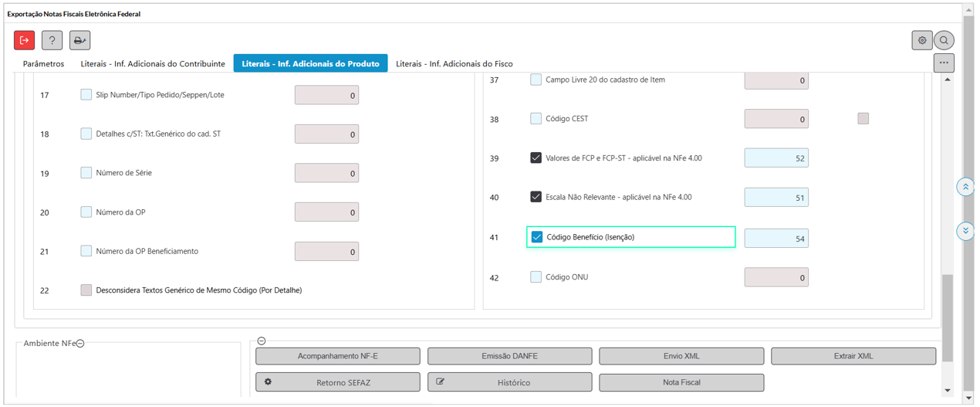Click Acompanhamento NF-E button

pos(338,356)
